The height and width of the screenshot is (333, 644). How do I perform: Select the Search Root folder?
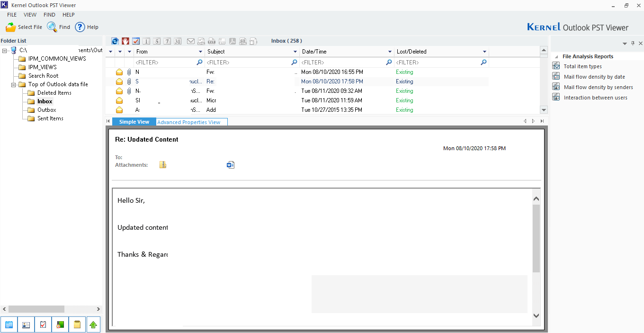44,76
